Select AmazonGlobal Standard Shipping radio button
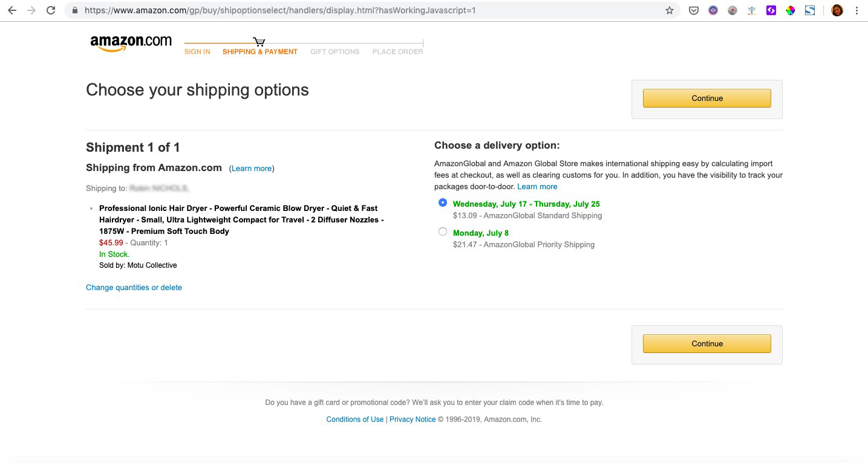The width and height of the screenshot is (868, 463). point(443,203)
